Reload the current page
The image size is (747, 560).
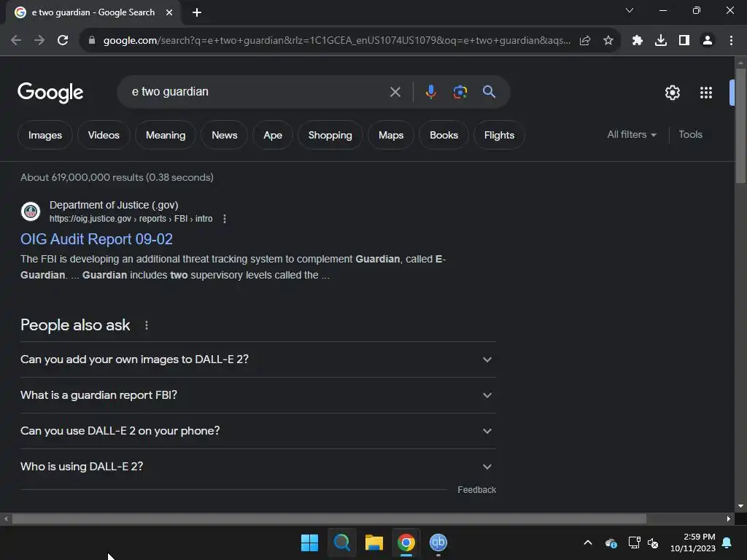click(x=63, y=41)
